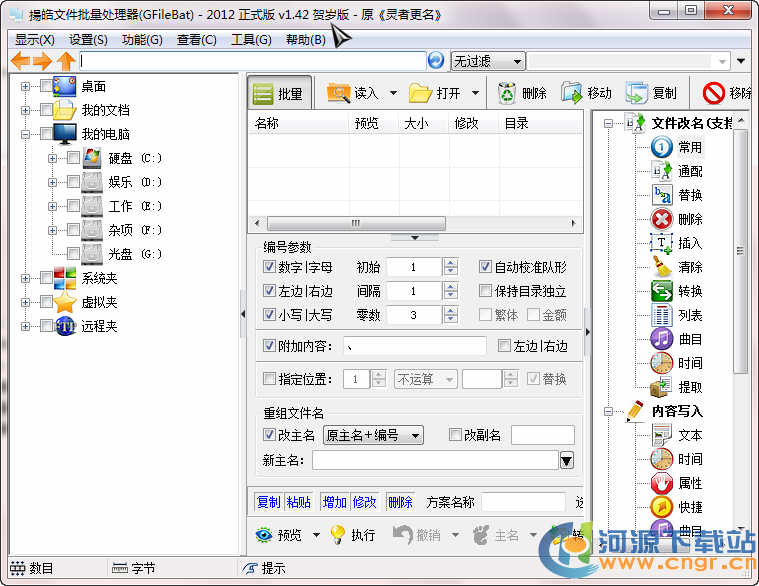Viewport: 759px width, 586px height.
Task: Click the 移动 (move) toolbar icon
Action: (x=573, y=93)
